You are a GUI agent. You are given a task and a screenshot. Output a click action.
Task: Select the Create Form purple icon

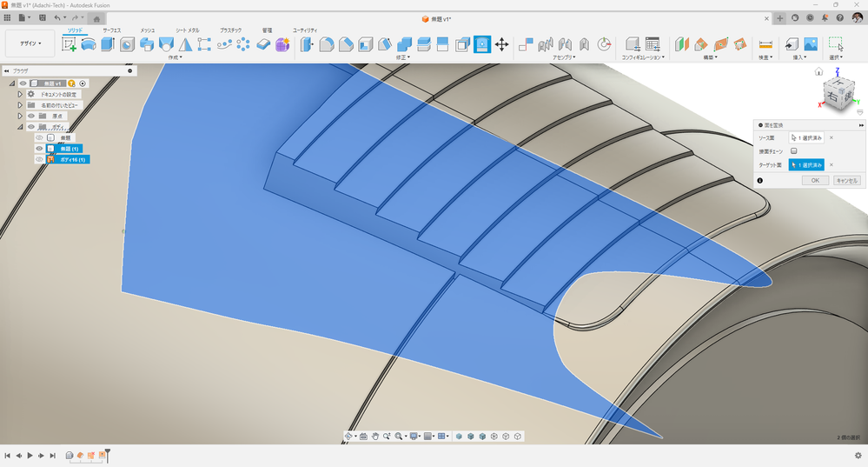pos(282,44)
